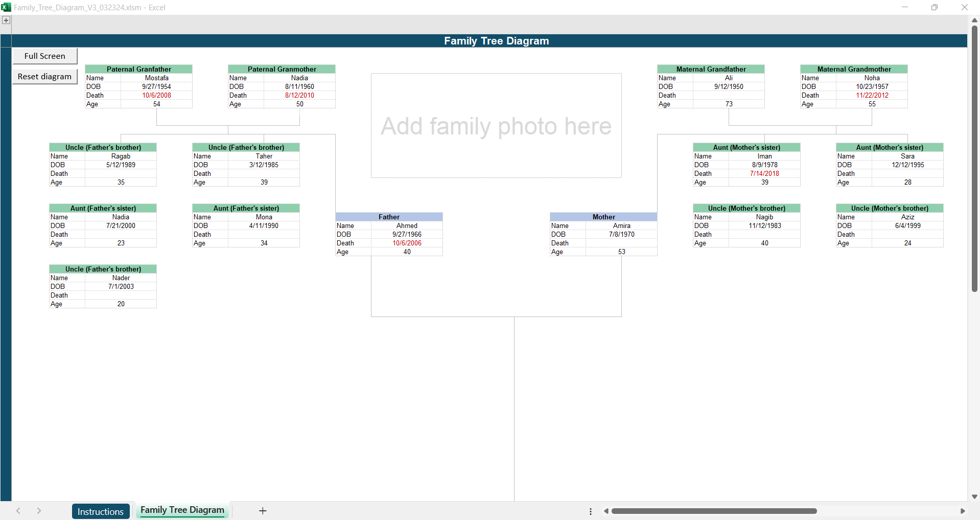980x520 pixels.
Task: Restore down the Excel window
Action: click(x=935, y=7)
